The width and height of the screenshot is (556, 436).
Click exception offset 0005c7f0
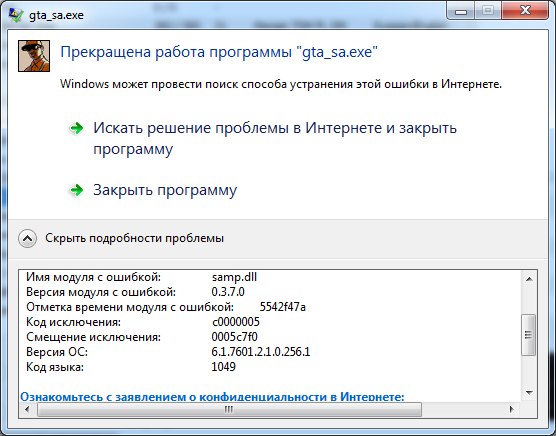(x=234, y=337)
